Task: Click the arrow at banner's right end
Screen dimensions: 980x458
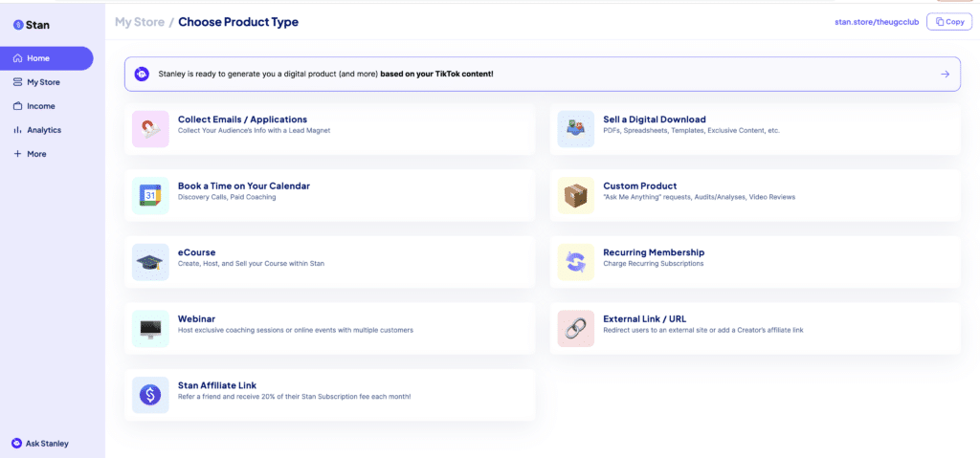Action: tap(945, 74)
